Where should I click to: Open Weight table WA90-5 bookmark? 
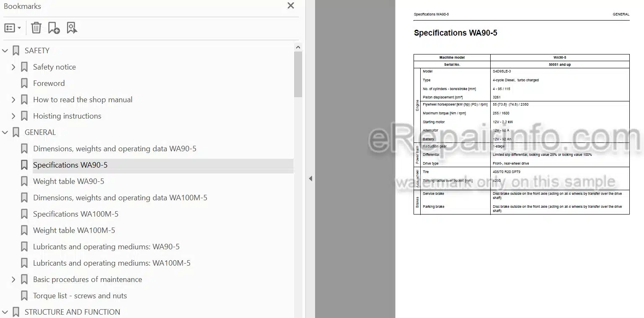pyautogui.click(x=69, y=181)
